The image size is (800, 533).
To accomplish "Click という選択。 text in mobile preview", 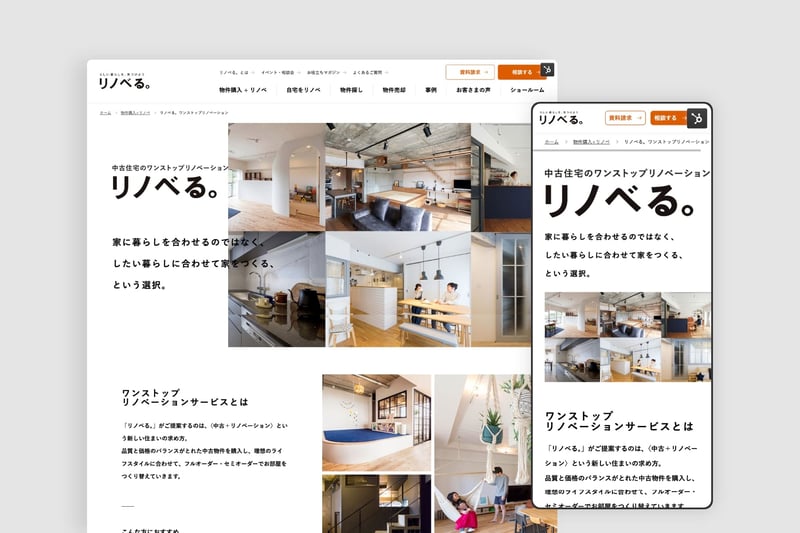I will click(x=567, y=273).
